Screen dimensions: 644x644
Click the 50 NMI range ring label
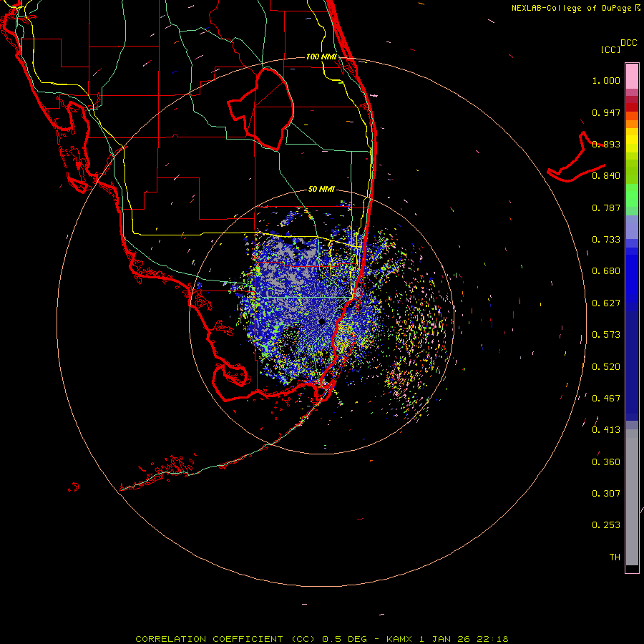(x=321, y=189)
